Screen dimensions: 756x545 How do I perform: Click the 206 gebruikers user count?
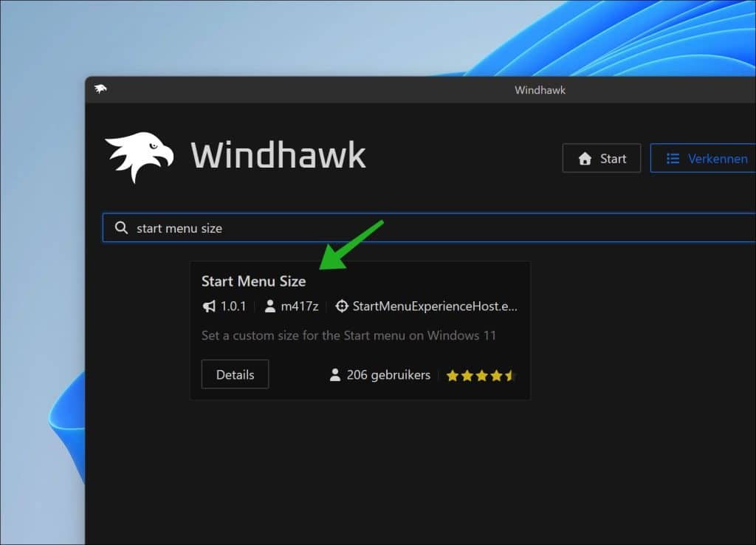(x=389, y=375)
